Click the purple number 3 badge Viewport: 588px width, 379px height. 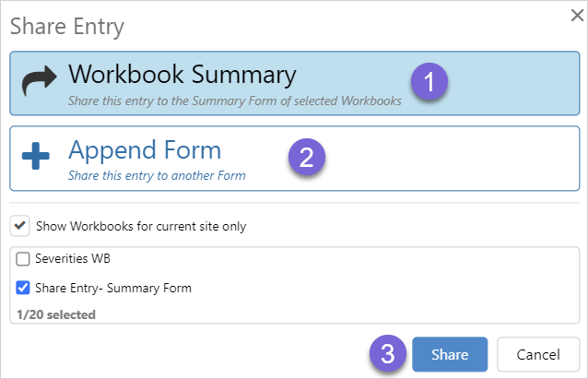(x=386, y=354)
